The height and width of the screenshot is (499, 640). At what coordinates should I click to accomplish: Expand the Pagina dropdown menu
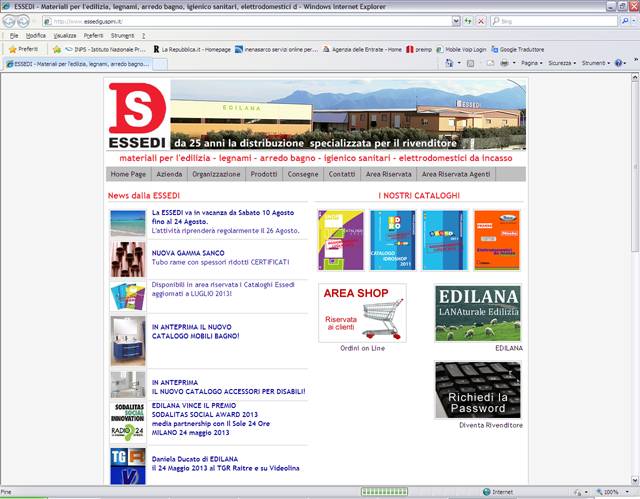tap(533, 62)
